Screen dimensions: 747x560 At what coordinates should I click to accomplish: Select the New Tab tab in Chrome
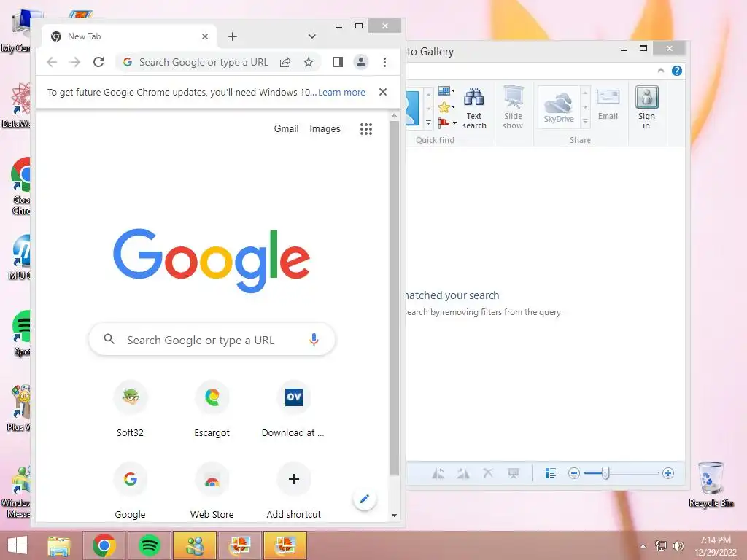click(128, 36)
